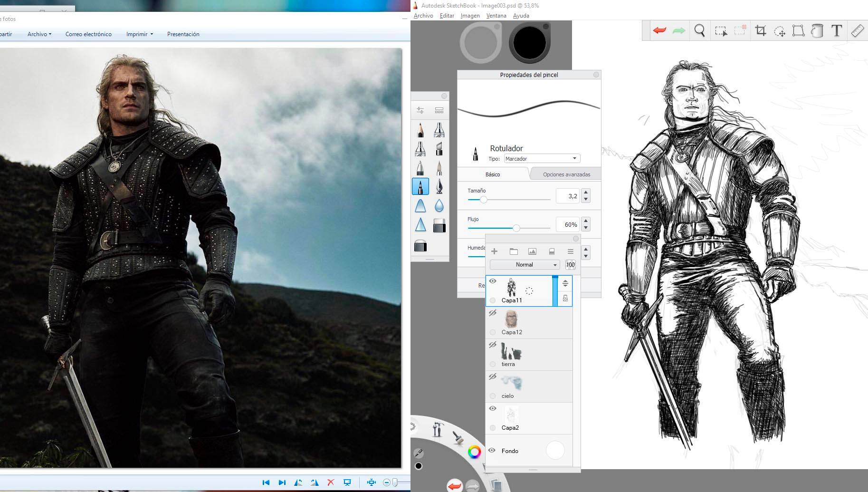
Task: Increase Tamaño with the up arrow
Action: point(586,193)
